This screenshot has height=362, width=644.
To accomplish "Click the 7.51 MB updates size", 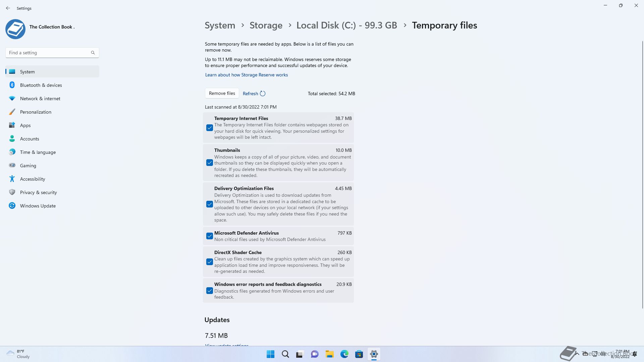I will click(216, 336).
